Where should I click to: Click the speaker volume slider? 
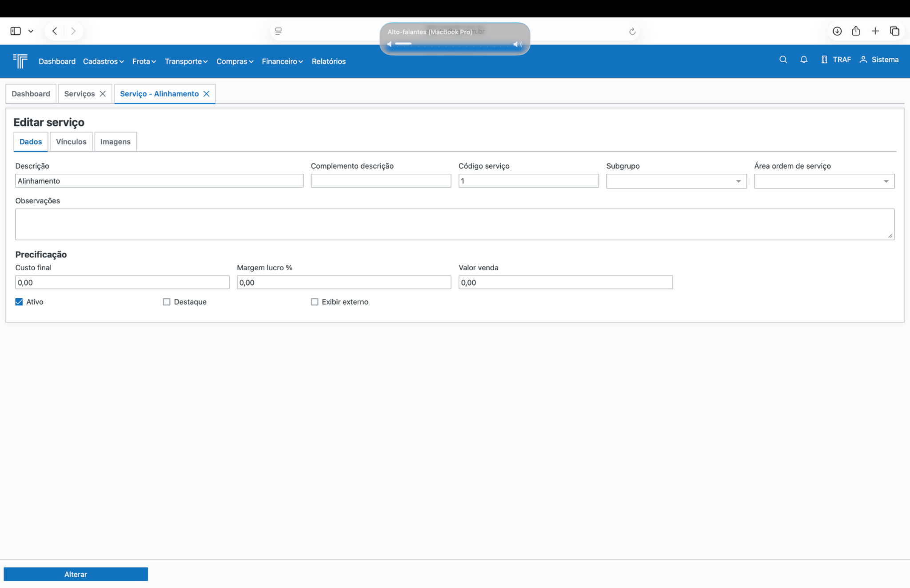(453, 44)
